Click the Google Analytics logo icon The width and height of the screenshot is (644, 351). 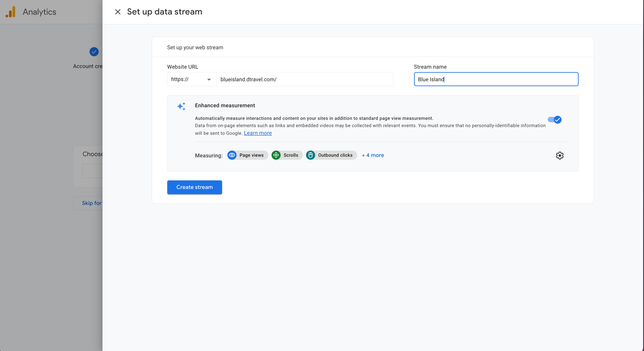pyautogui.click(x=10, y=12)
